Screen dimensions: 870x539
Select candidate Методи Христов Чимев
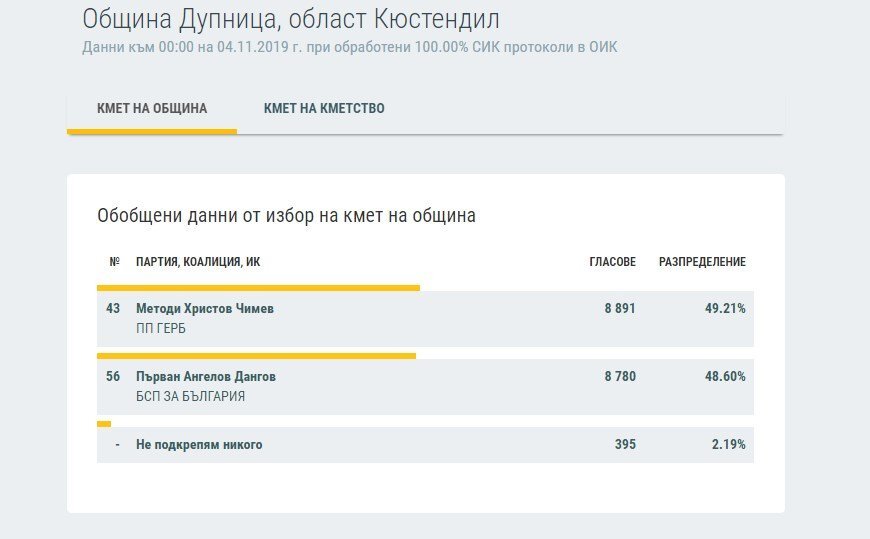[x=205, y=309]
